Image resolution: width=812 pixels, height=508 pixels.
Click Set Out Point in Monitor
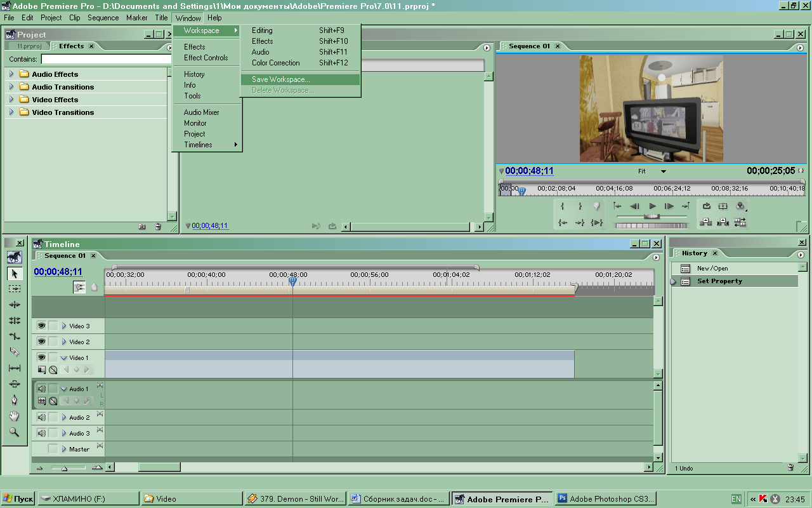coord(579,206)
